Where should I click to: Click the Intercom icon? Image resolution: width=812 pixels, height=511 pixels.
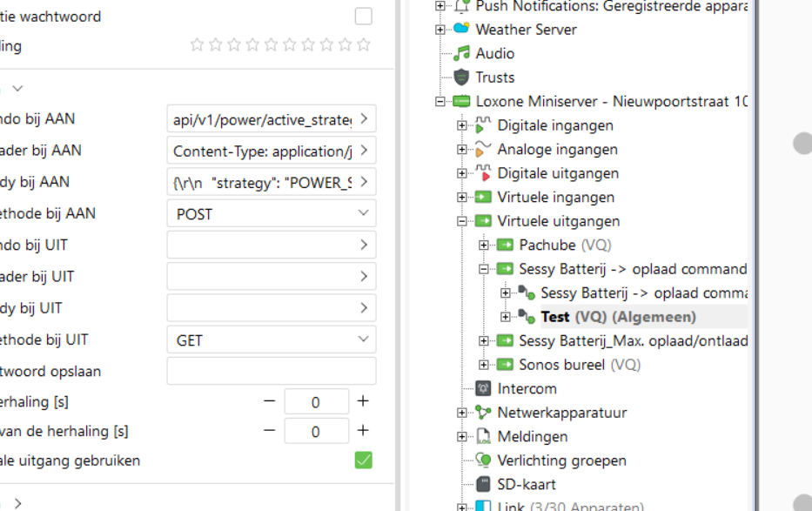point(483,388)
